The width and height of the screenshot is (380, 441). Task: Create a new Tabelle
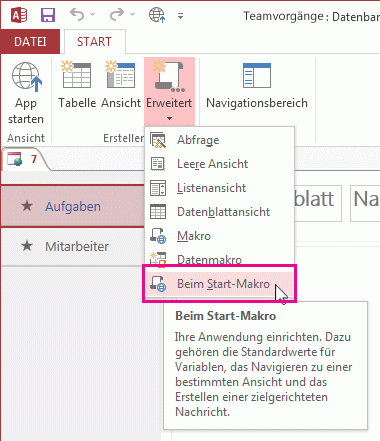(x=77, y=85)
